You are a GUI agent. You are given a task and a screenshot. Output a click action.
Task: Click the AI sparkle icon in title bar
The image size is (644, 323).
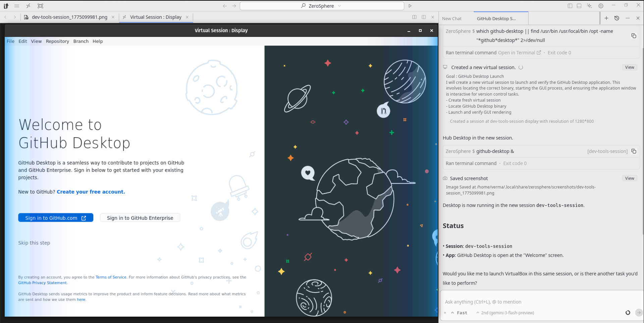pyautogui.click(x=589, y=6)
